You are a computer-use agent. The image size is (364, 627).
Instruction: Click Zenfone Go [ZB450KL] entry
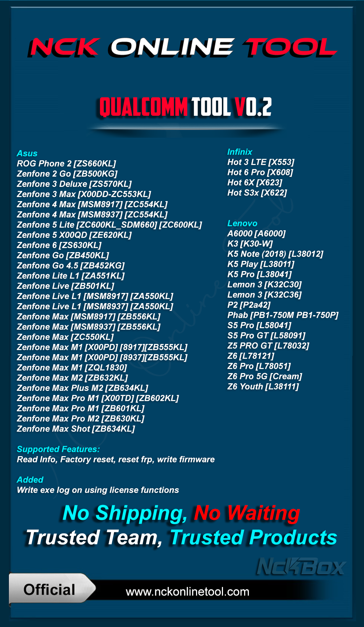63,255
